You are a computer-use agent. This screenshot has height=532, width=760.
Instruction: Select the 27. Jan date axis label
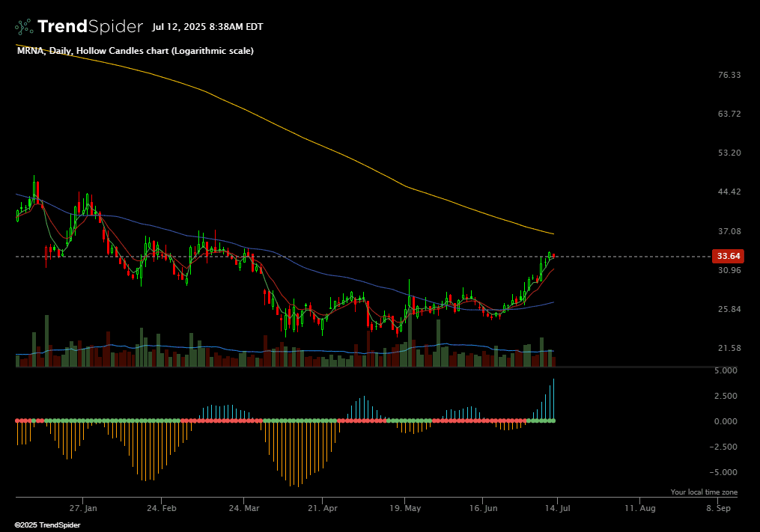click(x=83, y=507)
